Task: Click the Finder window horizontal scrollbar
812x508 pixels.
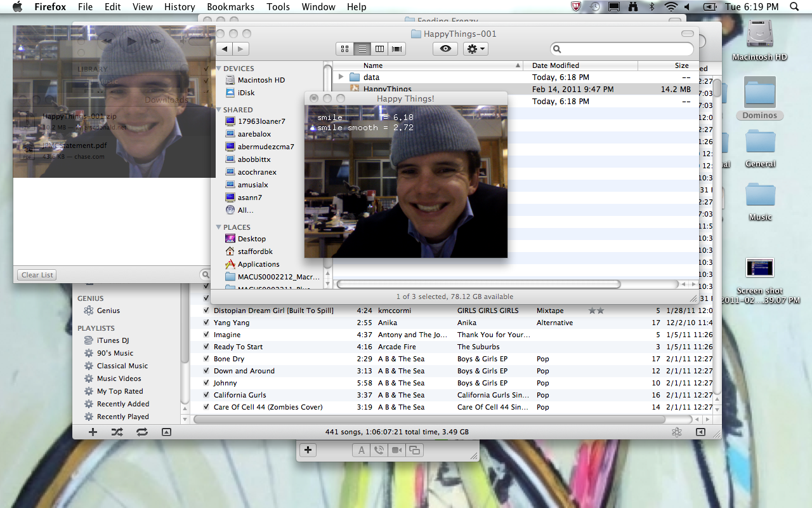Action: pyautogui.click(x=479, y=284)
